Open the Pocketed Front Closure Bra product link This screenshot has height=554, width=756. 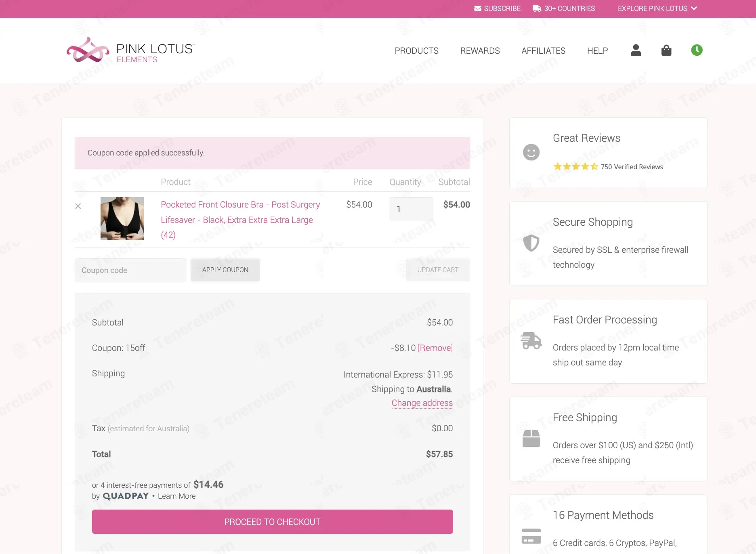tap(240, 220)
